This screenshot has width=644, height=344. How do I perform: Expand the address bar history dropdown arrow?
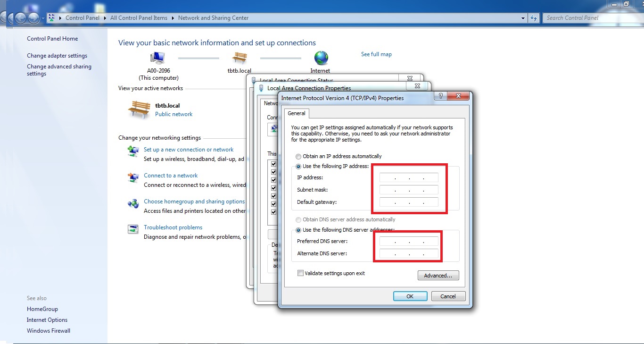pos(523,18)
